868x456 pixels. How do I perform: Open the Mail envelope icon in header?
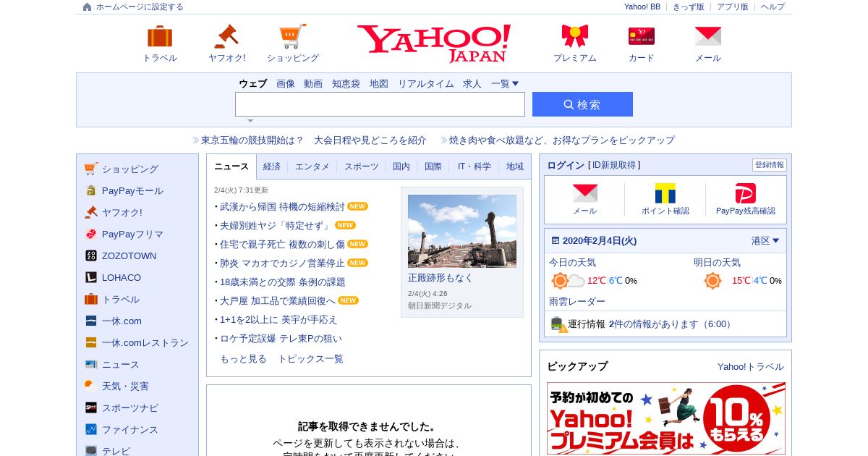708,36
